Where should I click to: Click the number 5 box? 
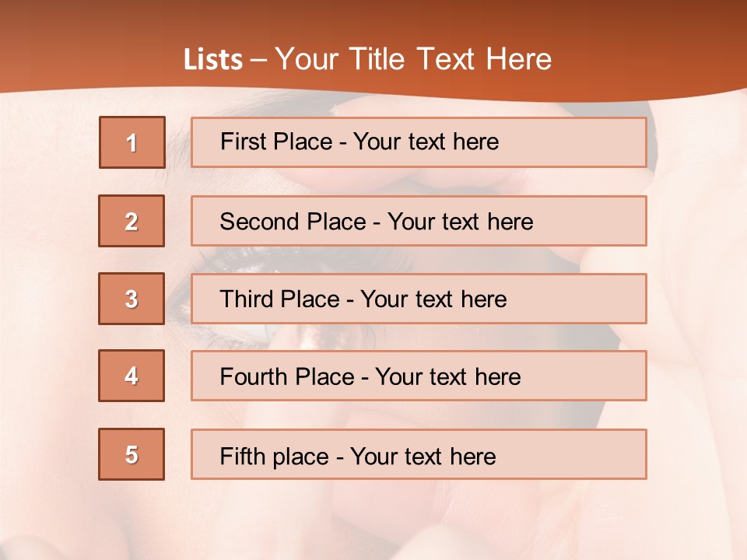pyautogui.click(x=132, y=454)
